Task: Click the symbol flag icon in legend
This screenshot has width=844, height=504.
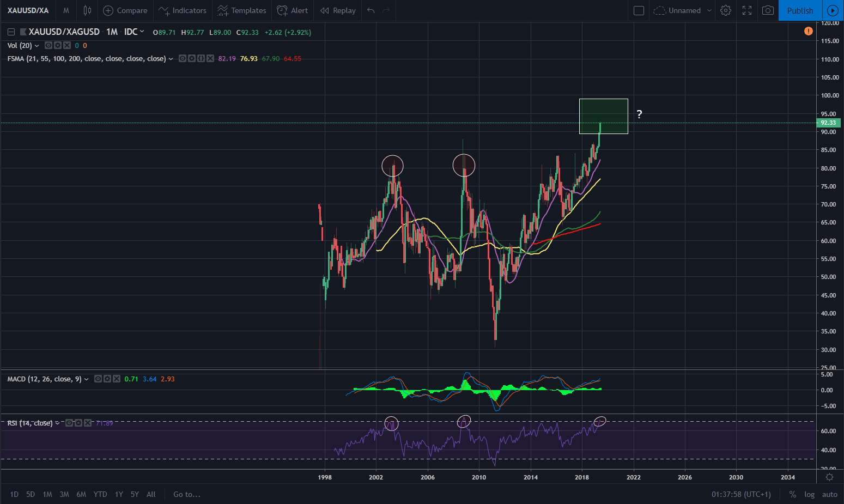Action: point(23,32)
